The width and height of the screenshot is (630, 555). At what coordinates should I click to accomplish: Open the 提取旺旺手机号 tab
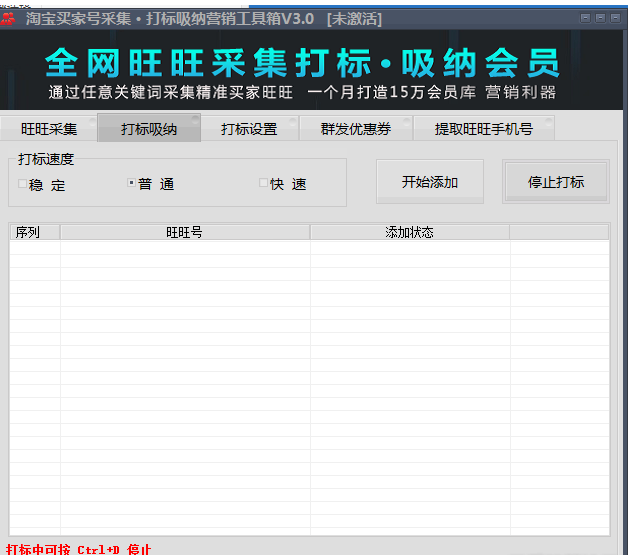coord(484,129)
